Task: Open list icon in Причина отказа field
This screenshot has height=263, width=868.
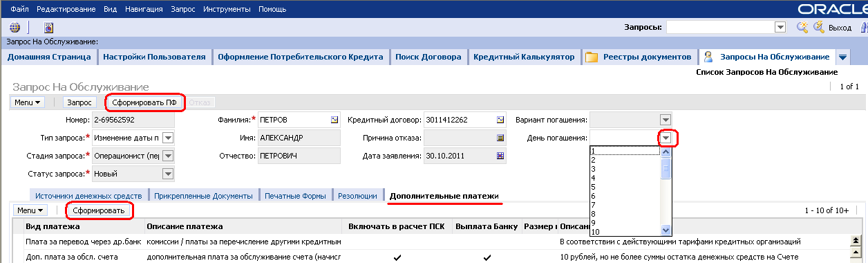Action: tap(501, 138)
